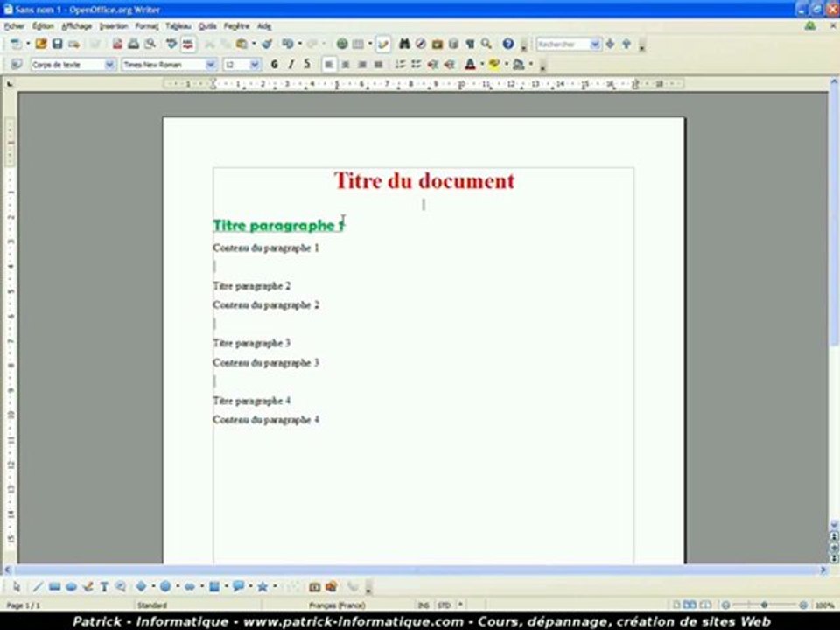Open the Affichage menu
This screenshot has width=840, height=630.
tap(77, 25)
